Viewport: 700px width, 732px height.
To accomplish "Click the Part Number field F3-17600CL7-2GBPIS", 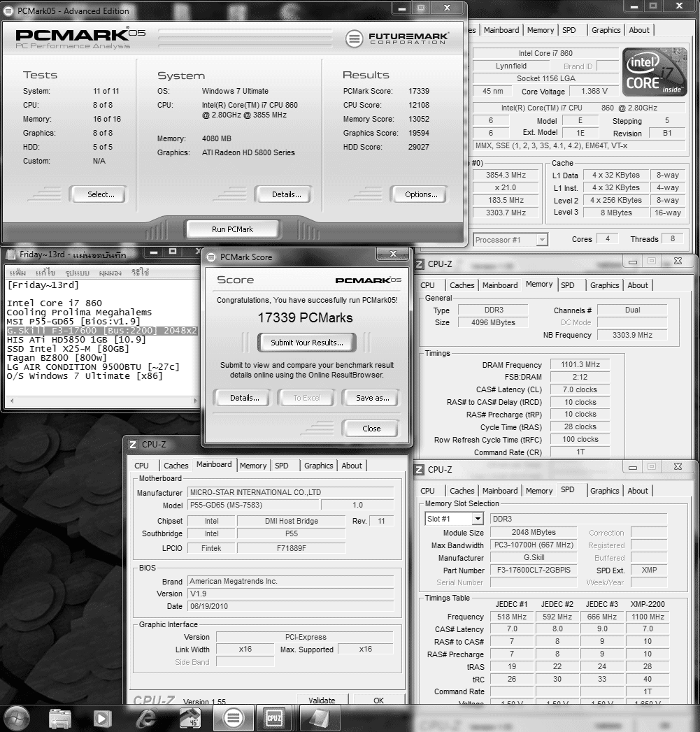I will (x=534, y=570).
